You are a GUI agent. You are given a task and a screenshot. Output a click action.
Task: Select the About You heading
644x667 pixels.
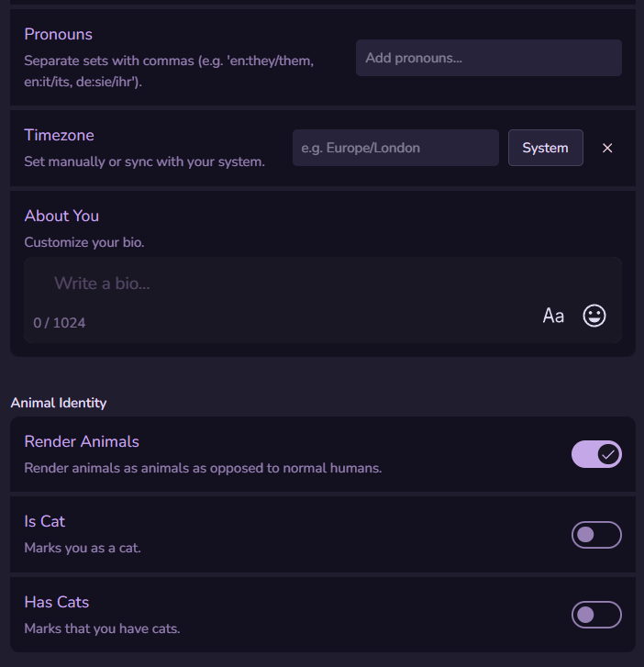[61, 216]
